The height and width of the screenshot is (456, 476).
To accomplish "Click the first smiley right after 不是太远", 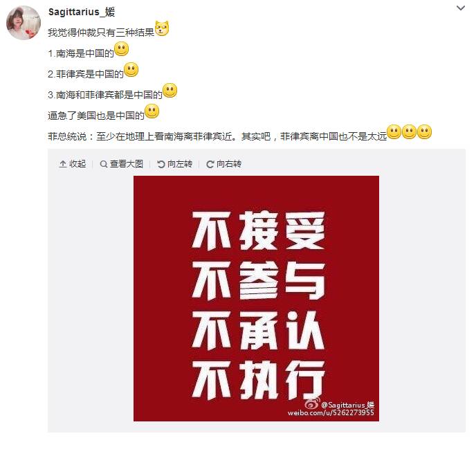I will click(394, 132).
